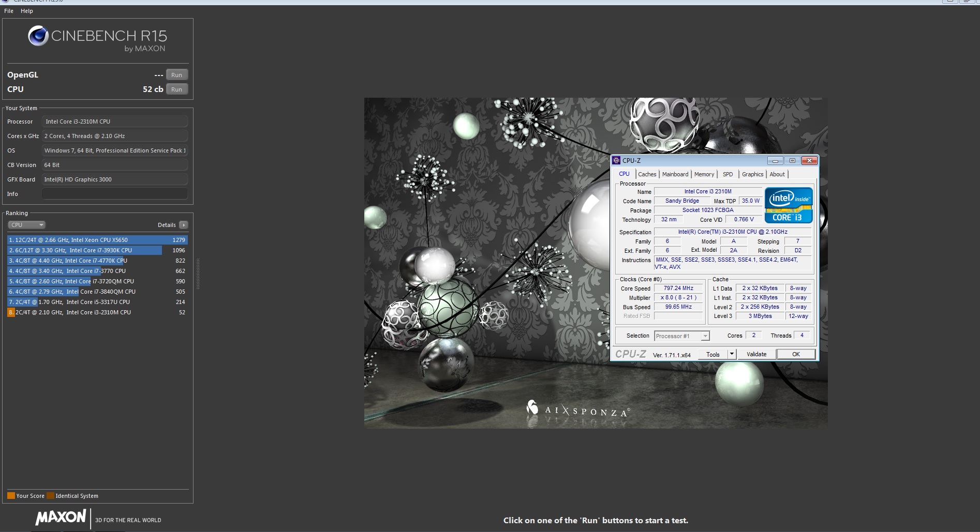The image size is (980, 532).
Task: Open the Memory tab in CPU-Z
Action: [704, 174]
